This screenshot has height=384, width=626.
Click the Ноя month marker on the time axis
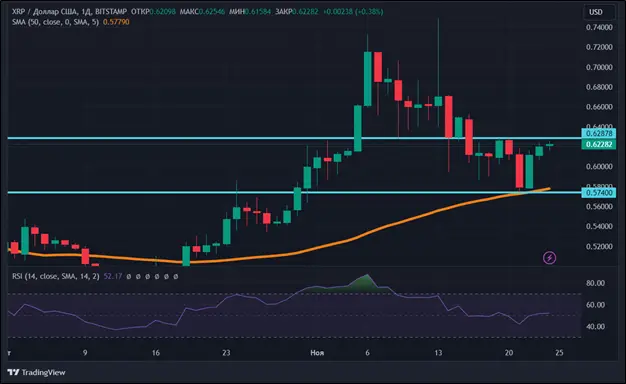[x=317, y=353]
